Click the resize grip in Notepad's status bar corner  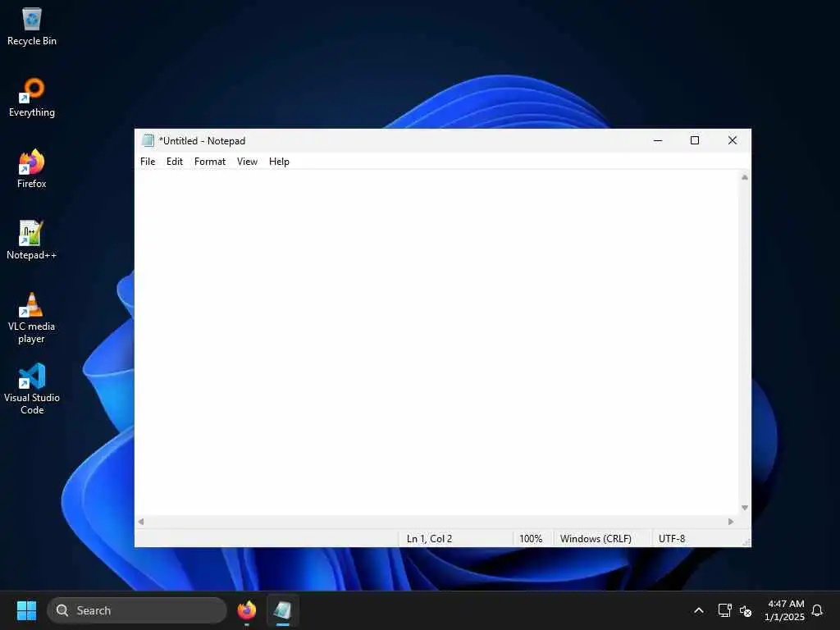746,541
